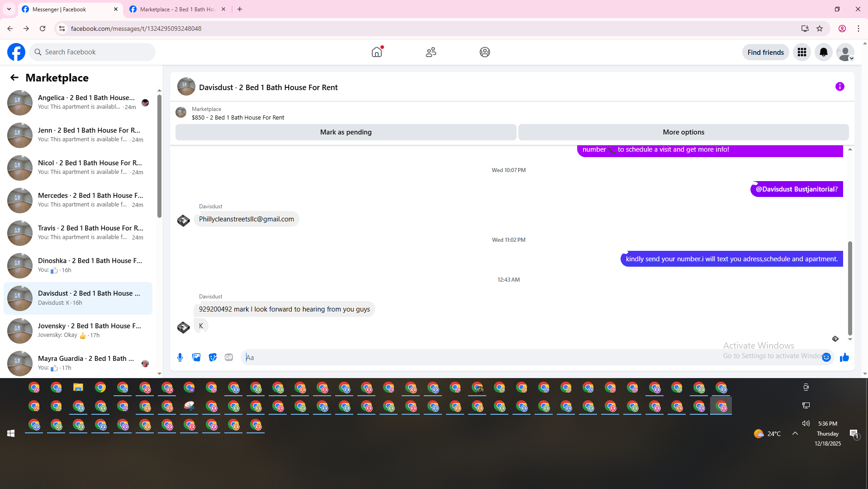This screenshot has height=489, width=868.
Task: Install the app from the address bar
Action: point(805,29)
